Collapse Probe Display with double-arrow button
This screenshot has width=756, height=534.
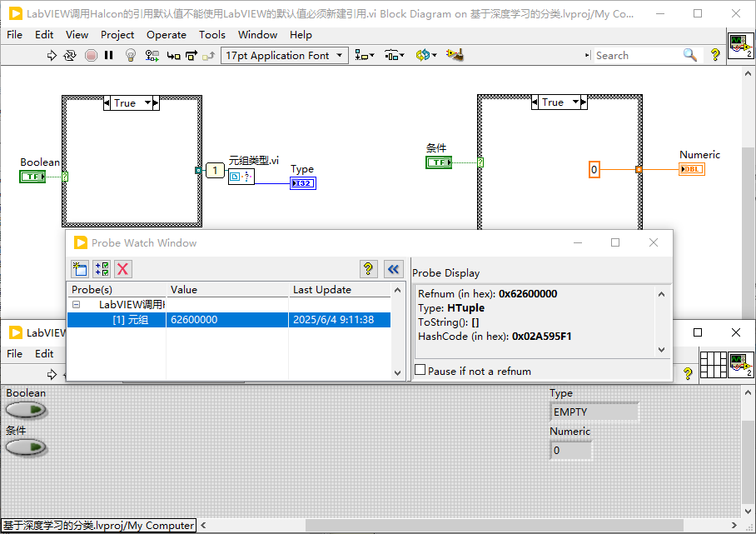(394, 269)
